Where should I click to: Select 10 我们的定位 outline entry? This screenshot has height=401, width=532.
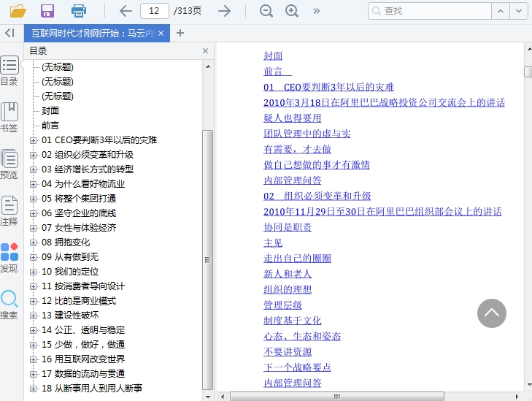70,271
